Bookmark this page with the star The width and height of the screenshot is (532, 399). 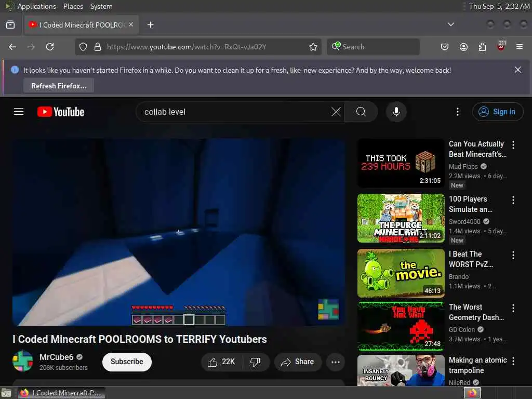click(313, 47)
